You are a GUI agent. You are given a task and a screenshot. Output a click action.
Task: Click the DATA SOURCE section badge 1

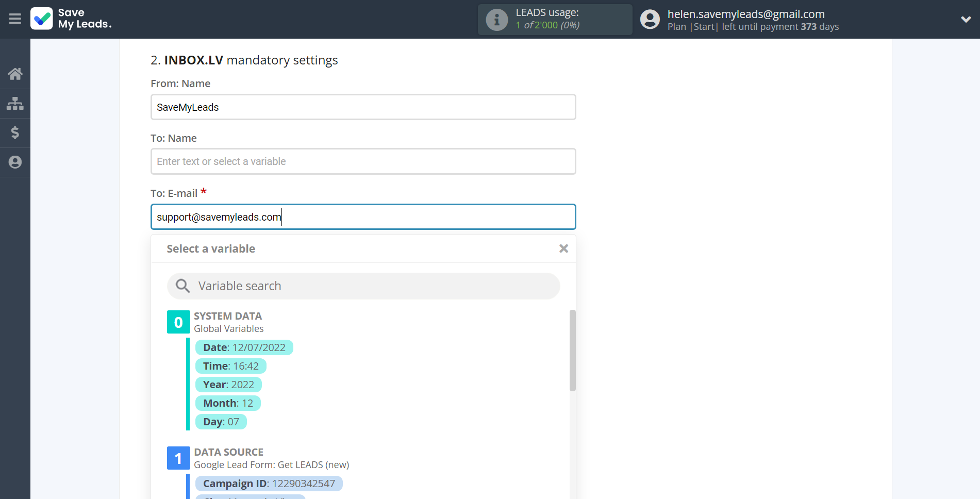(178, 458)
